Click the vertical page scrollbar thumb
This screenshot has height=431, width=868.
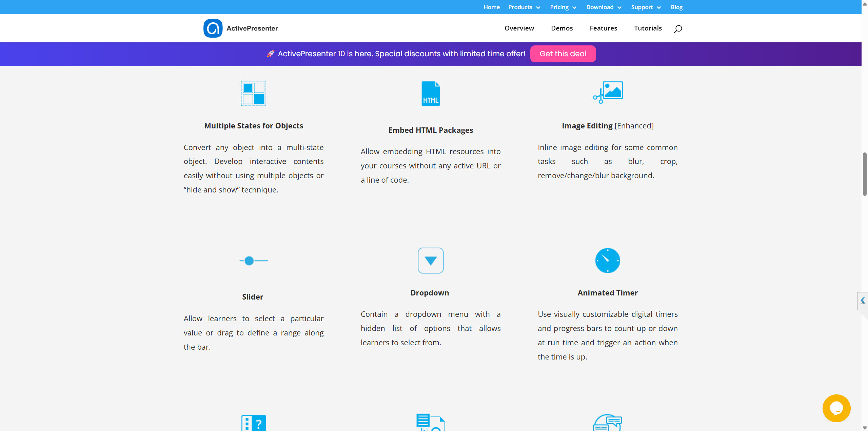click(865, 174)
